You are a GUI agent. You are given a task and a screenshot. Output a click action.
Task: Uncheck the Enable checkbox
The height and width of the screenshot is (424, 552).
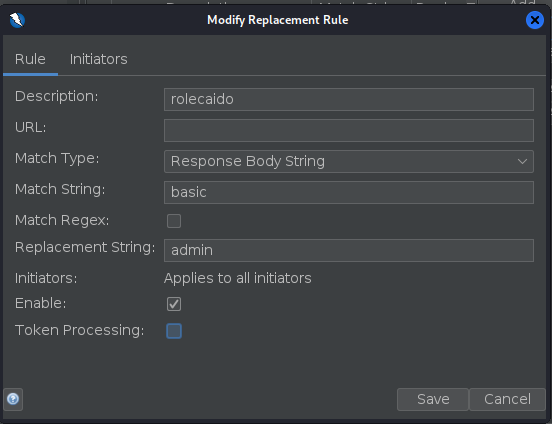tap(174, 304)
